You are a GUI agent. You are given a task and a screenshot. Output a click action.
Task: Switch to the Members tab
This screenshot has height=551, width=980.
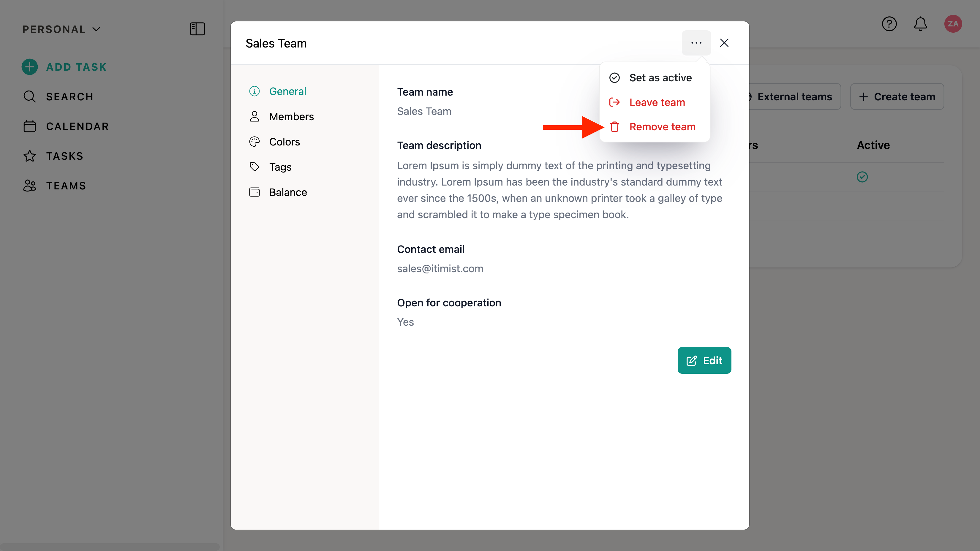pyautogui.click(x=291, y=116)
